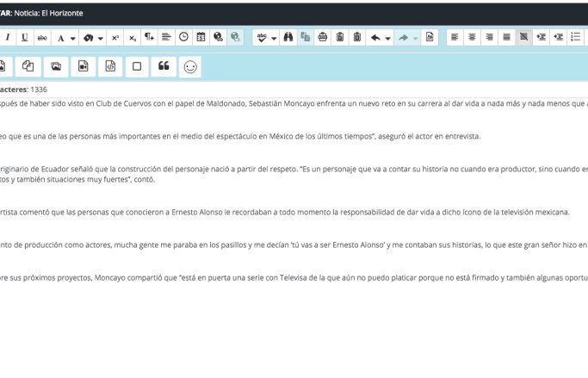This screenshot has height=378, width=588.
Task: Insert a numbered list
Action: pyautogui.click(x=576, y=37)
